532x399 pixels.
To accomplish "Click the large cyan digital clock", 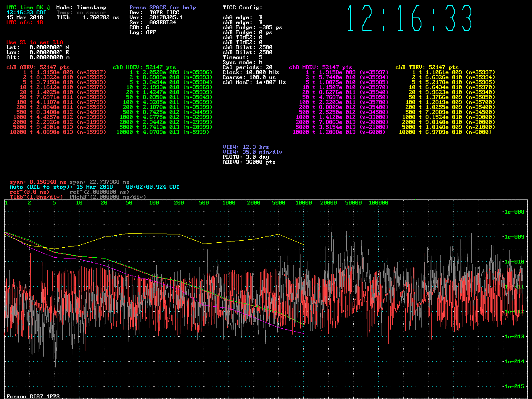I will (409, 18).
